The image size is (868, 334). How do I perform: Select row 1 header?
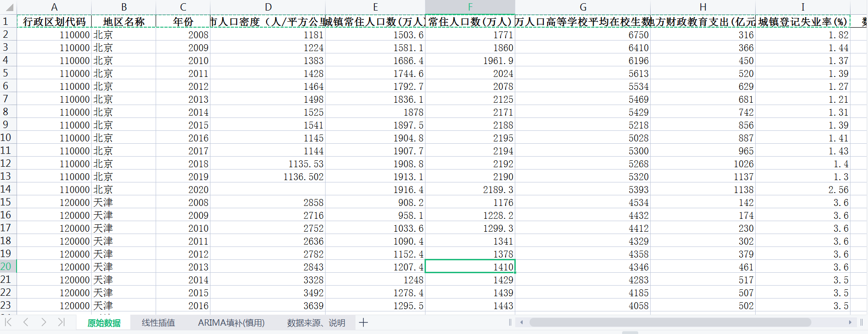[x=8, y=21]
